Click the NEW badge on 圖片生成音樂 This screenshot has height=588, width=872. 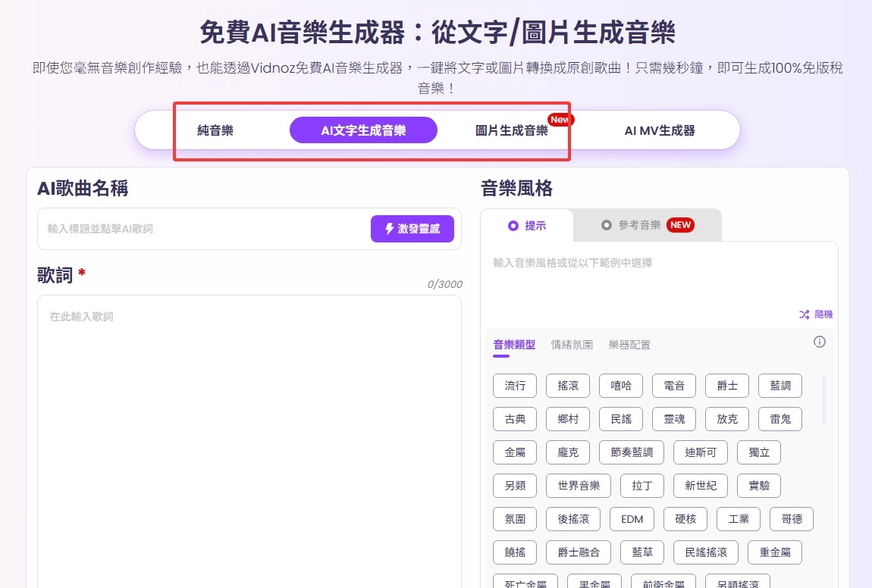(560, 119)
